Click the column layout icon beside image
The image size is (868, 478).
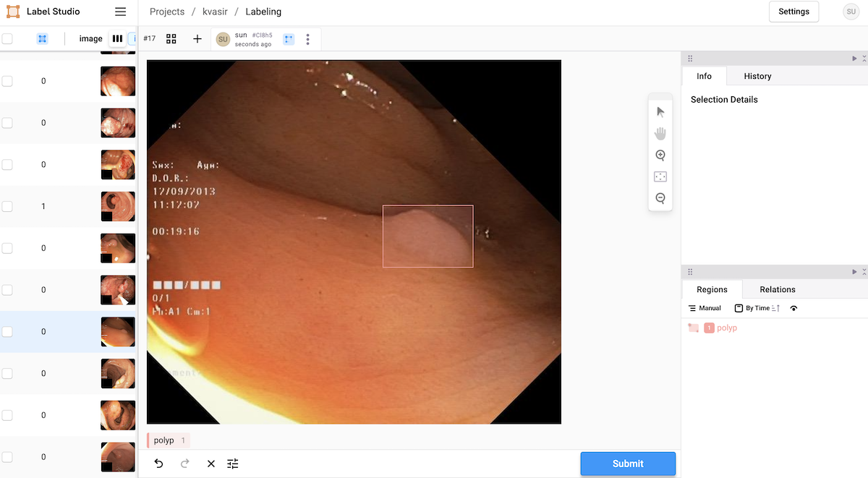117,38
